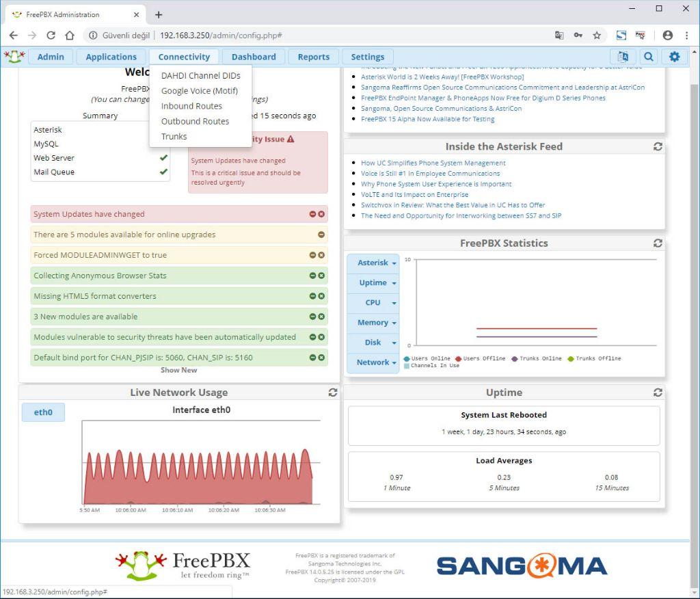The width and height of the screenshot is (700, 599).
Task: Hide the 'Collecting Anonymous Browser Stats' notification
Action: point(314,276)
